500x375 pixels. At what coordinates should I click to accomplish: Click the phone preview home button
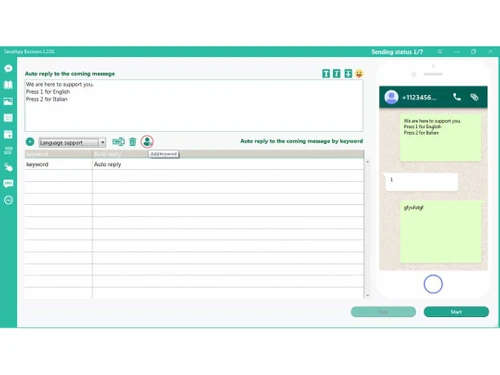(433, 284)
